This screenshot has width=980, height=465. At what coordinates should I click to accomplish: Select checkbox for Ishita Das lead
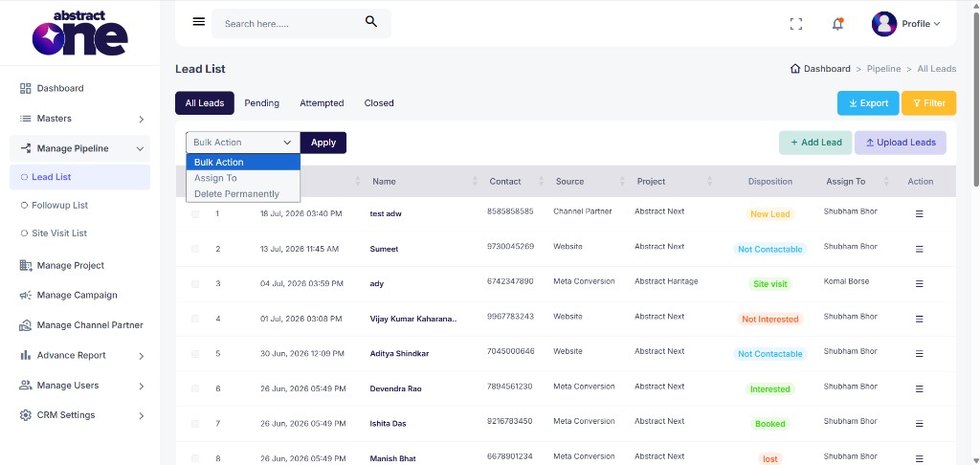coord(195,424)
